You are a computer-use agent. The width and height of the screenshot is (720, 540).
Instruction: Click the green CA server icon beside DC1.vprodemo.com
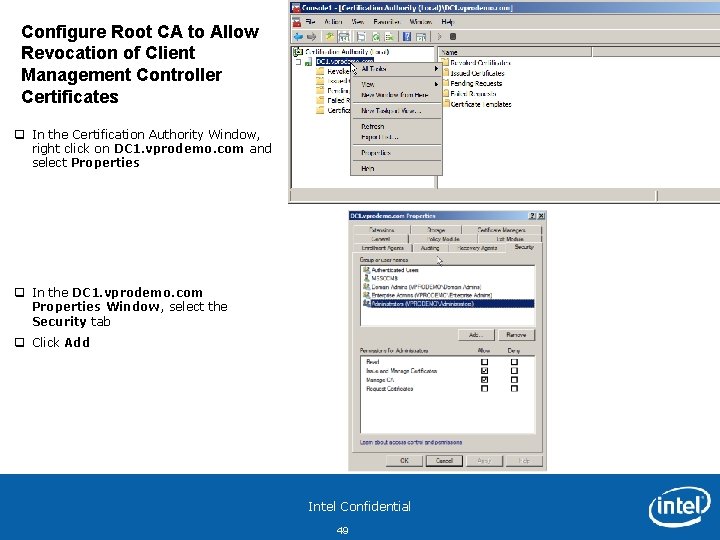pyautogui.click(x=309, y=62)
